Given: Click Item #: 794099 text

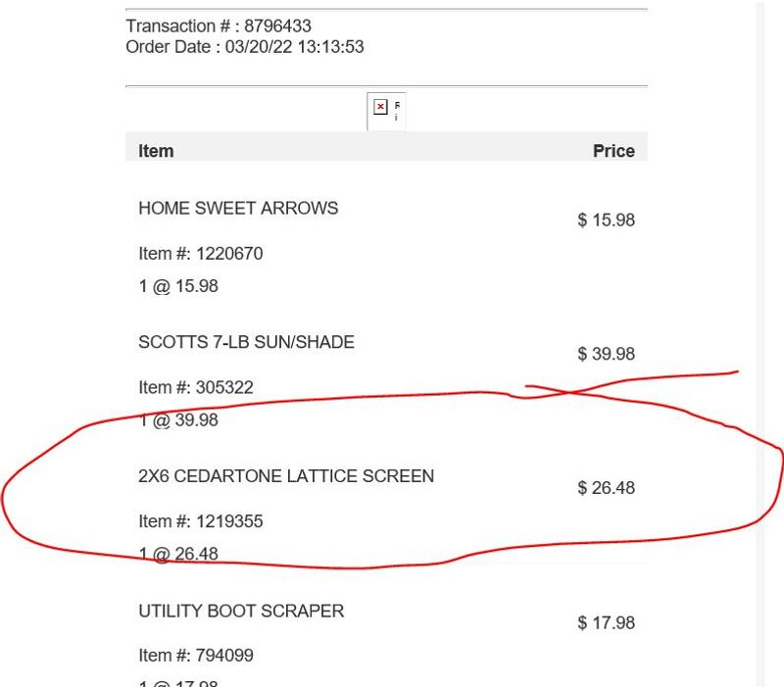Looking at the screenshot, I should click(x=196, y=655).
